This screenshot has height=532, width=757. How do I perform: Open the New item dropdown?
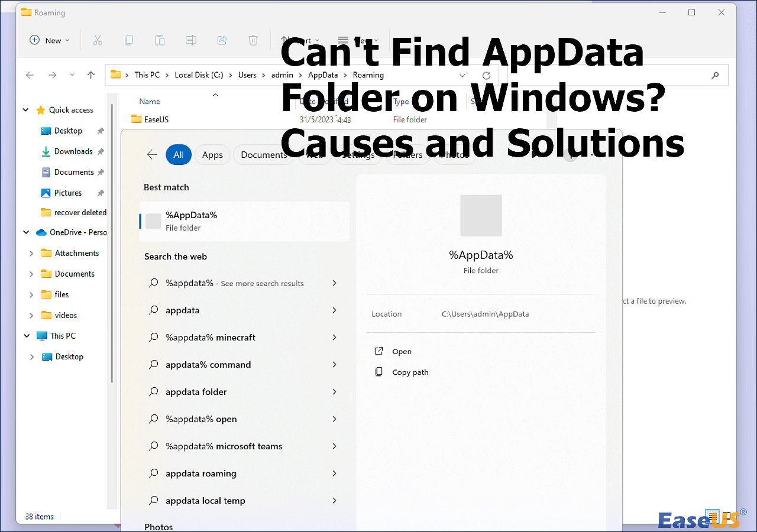click(x=50, y=40)
